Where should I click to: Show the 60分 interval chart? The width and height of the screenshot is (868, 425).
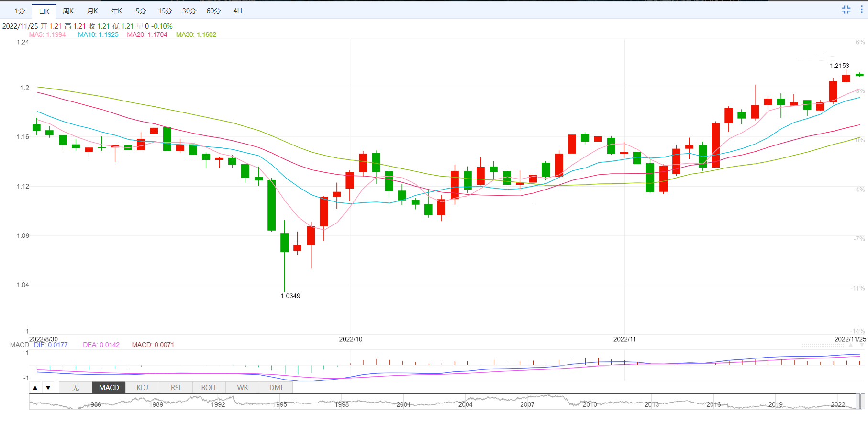click(x=213, y=11)
